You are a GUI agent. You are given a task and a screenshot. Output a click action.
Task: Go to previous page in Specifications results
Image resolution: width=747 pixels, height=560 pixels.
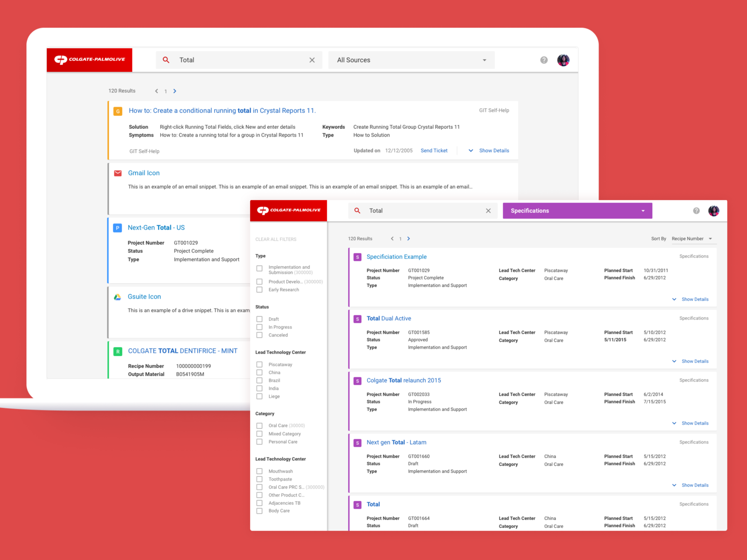[x=392, y=238]
